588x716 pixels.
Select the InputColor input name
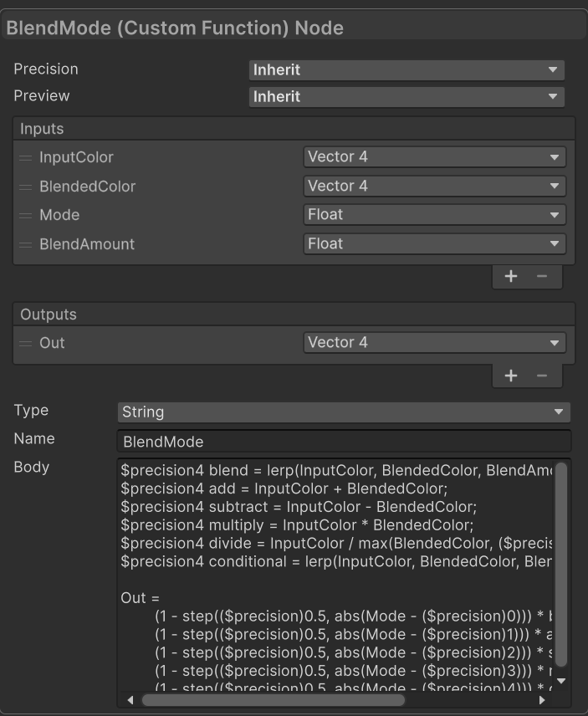tap(76, 157)
